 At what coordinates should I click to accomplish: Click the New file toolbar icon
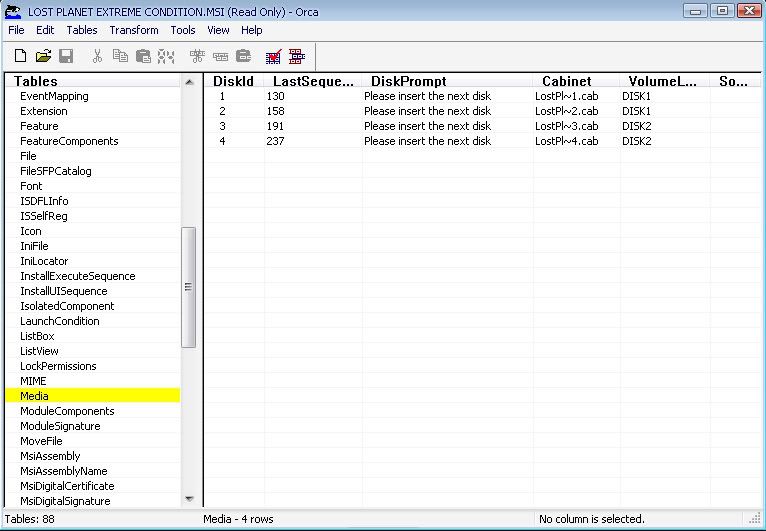click(20, 56)
